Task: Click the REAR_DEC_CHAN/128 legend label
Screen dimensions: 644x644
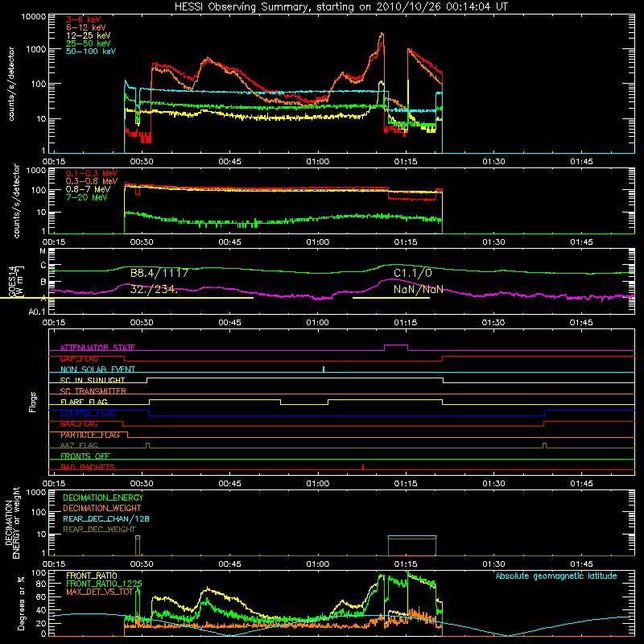Action: click(x=106, y=518)
